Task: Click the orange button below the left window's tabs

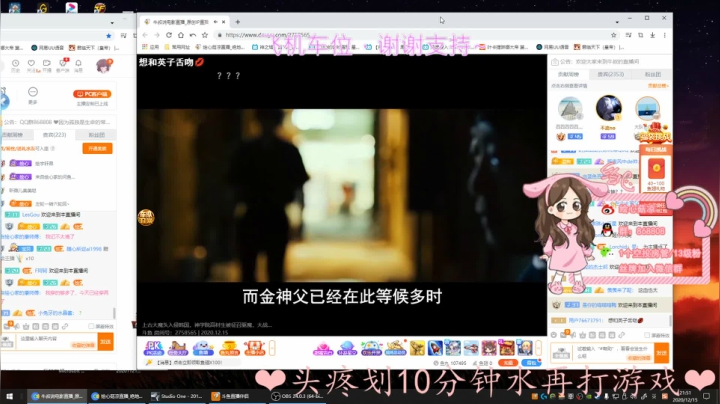Action: click(97, 148)
